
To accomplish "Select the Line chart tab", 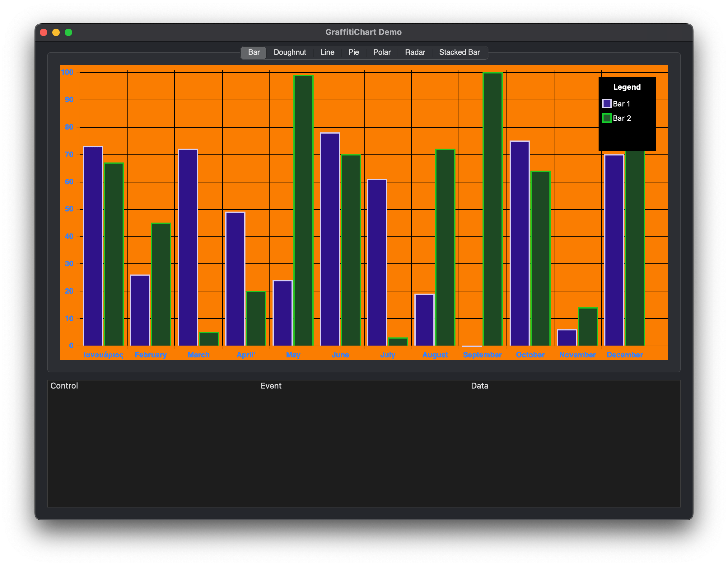I will 327,52.
